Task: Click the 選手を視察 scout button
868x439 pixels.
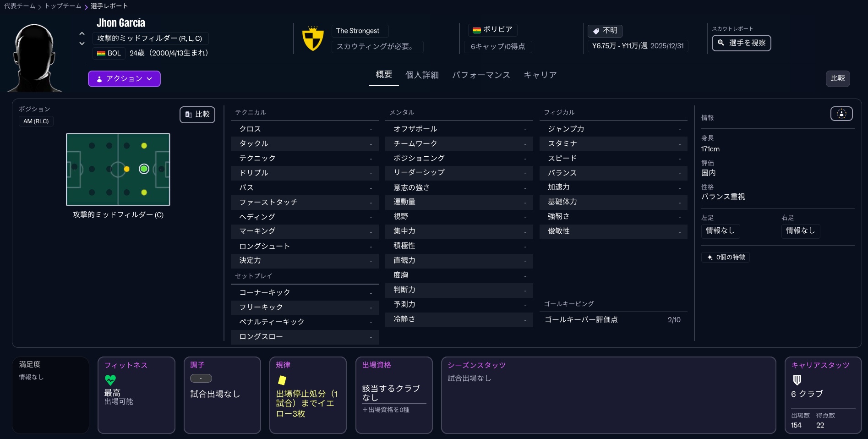Action: (741, 43)
